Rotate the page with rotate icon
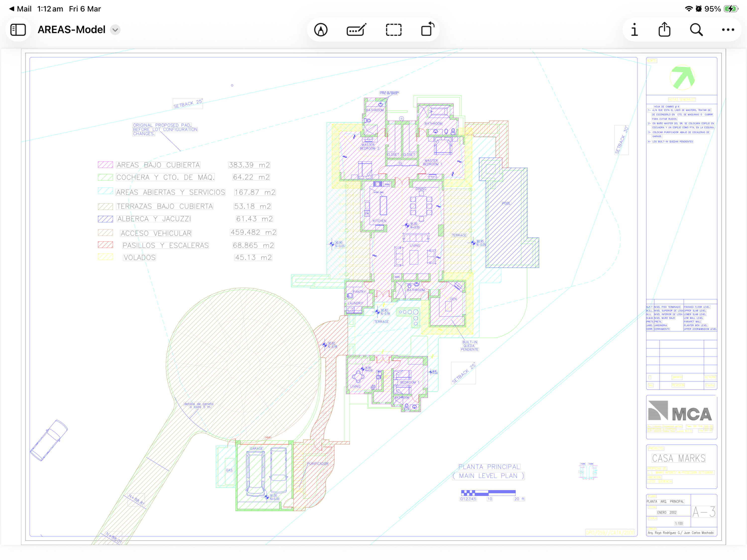Viewport: 747px width, 560px height. (x=428, y=29)
